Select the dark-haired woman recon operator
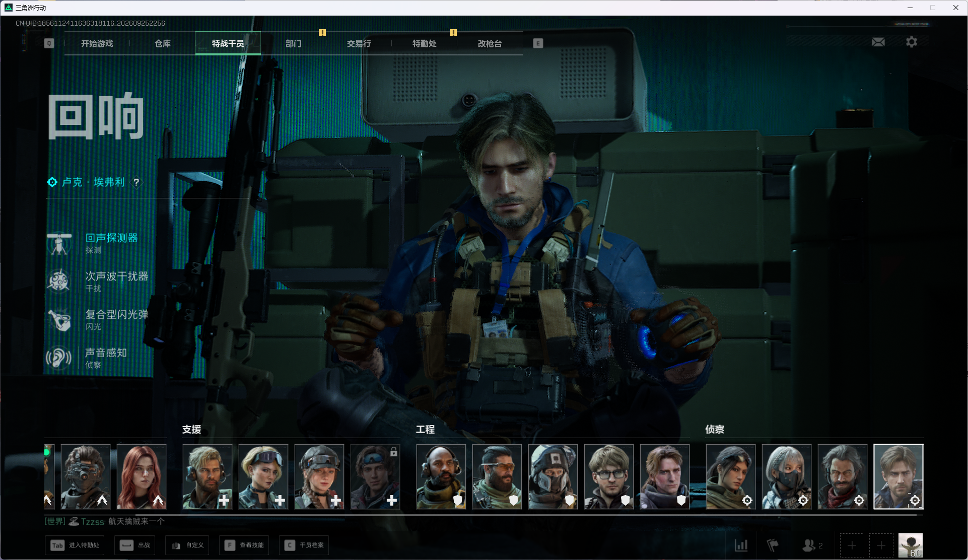 tap(731, 476)
